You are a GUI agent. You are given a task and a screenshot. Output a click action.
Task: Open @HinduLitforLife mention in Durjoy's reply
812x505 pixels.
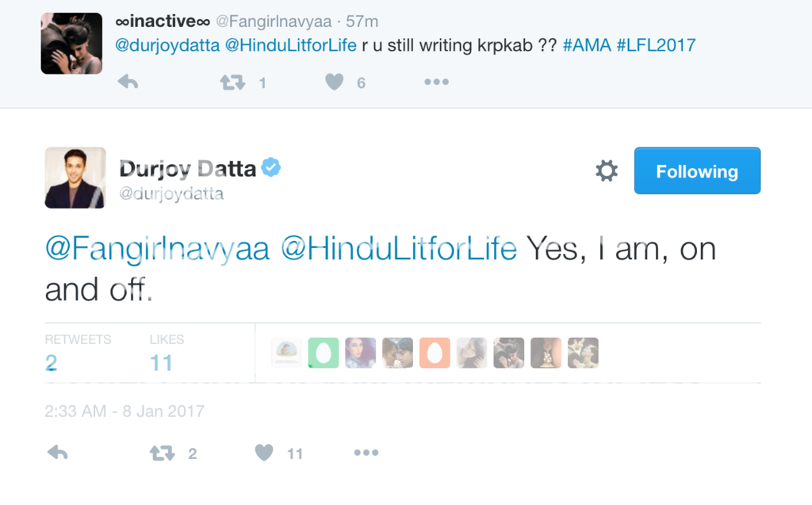[x=400, y=249]
